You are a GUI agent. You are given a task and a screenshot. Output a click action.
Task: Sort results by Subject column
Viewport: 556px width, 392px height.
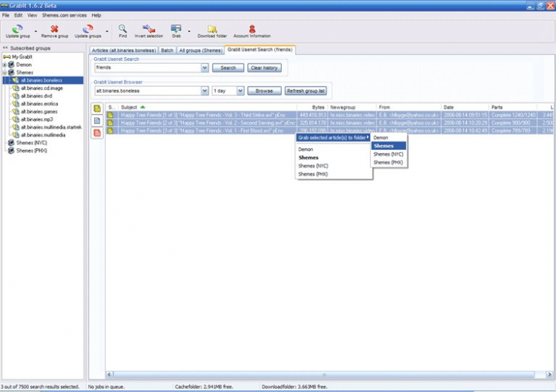coord(207,107)
